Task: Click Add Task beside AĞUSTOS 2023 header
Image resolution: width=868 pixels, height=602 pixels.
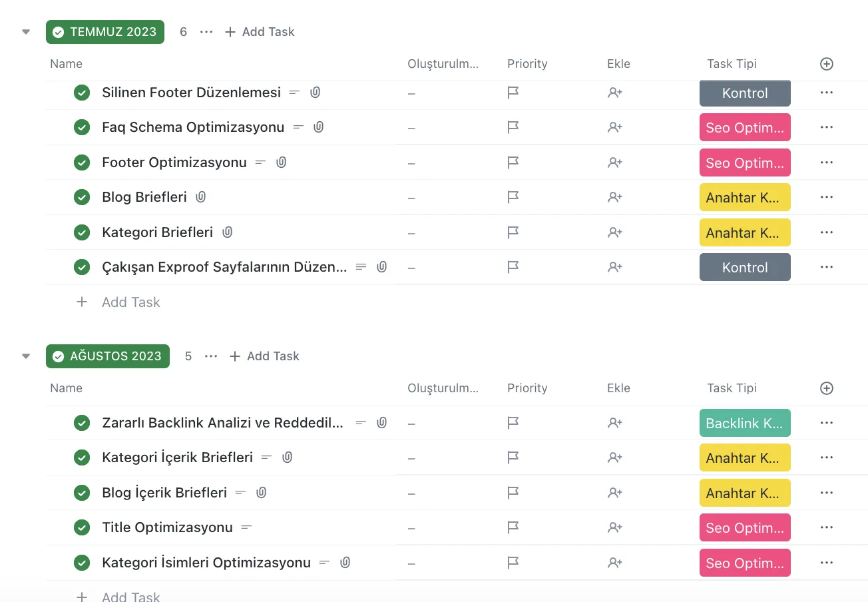Action: coord(264,356)
